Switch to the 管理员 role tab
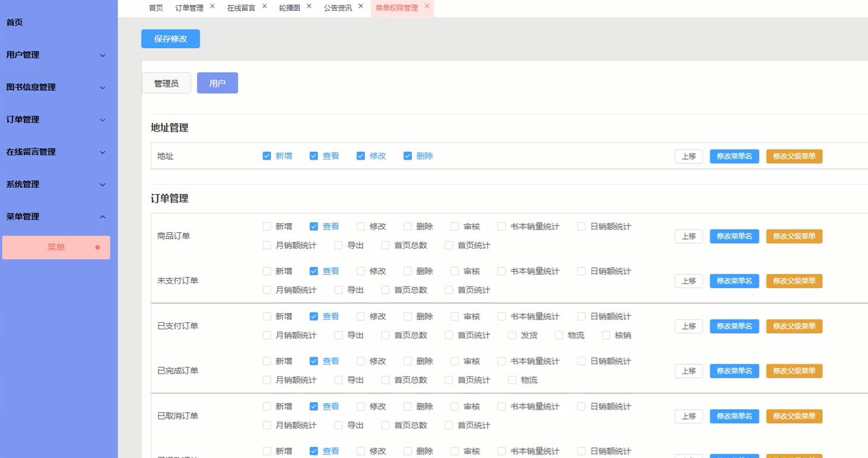Viewport: 868px width, 458px height. (166, 83)
